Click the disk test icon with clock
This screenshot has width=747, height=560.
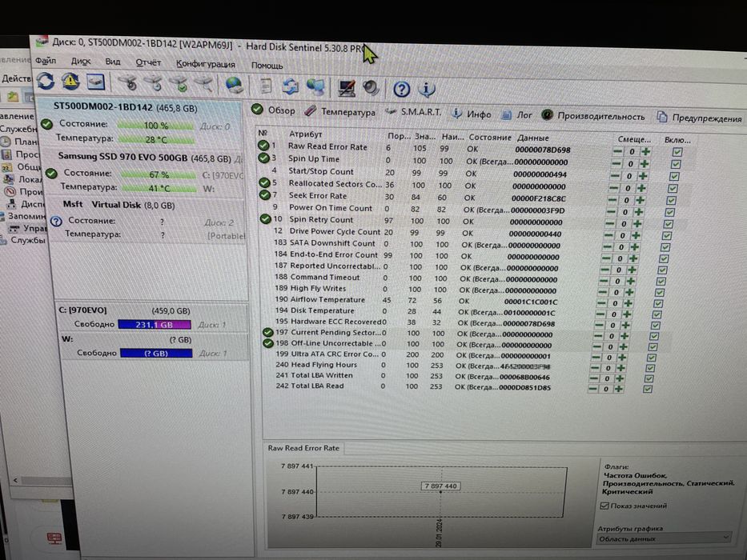(x=154, y=83)
